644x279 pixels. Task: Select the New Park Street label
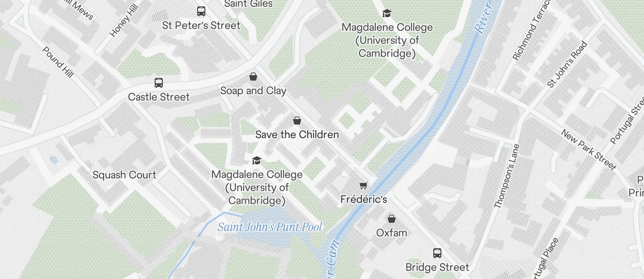click(x=589, y=150)
